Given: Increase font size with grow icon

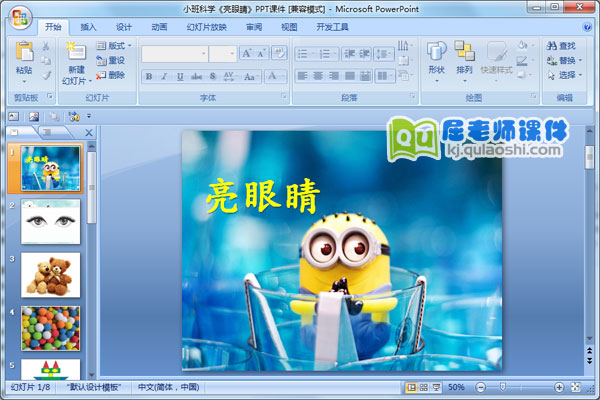Looking at the screenshot, I should [247, 54].
